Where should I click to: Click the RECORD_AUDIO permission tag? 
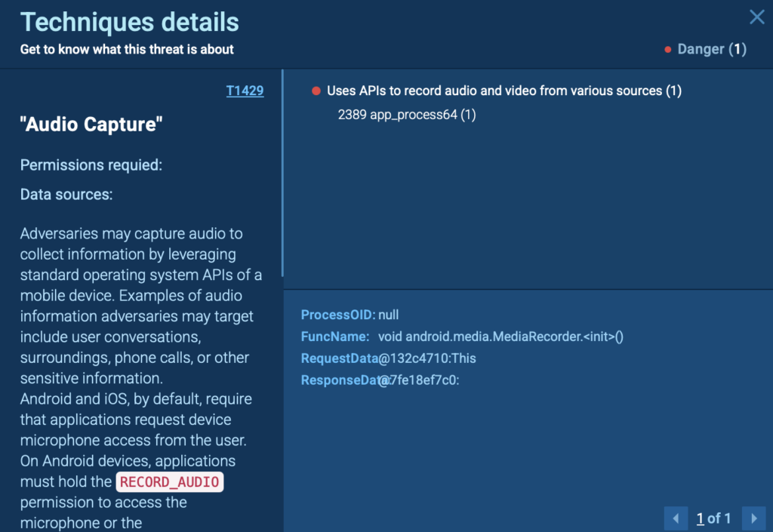(x=169, y=482)
